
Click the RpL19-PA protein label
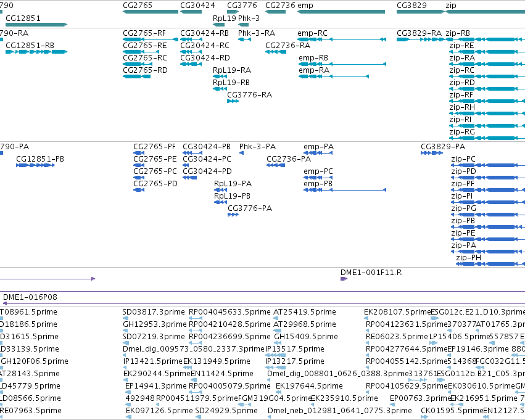click(233, 184)
